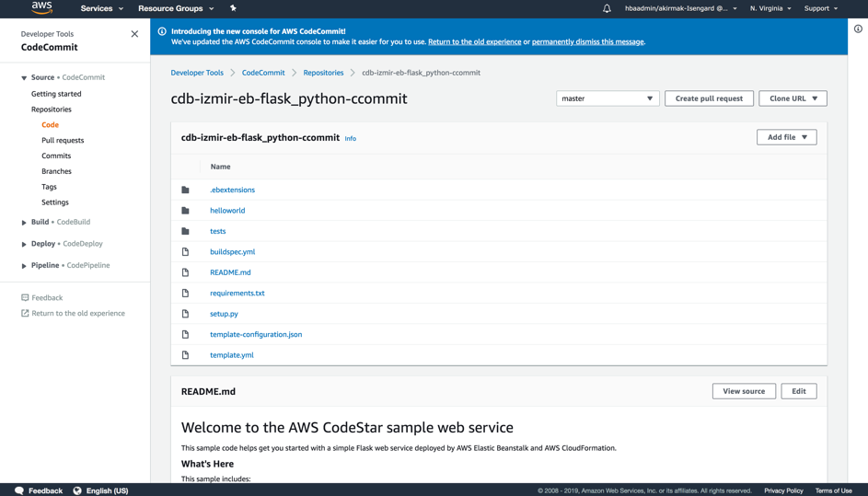This screenshot has height=496, width=868.
Task: Open the buildspec.yml file link
Action: click(233, 252)
